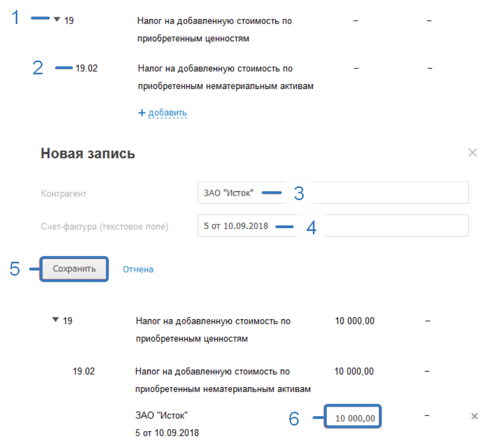Collapse the empty account 19 row

point(57,19)
